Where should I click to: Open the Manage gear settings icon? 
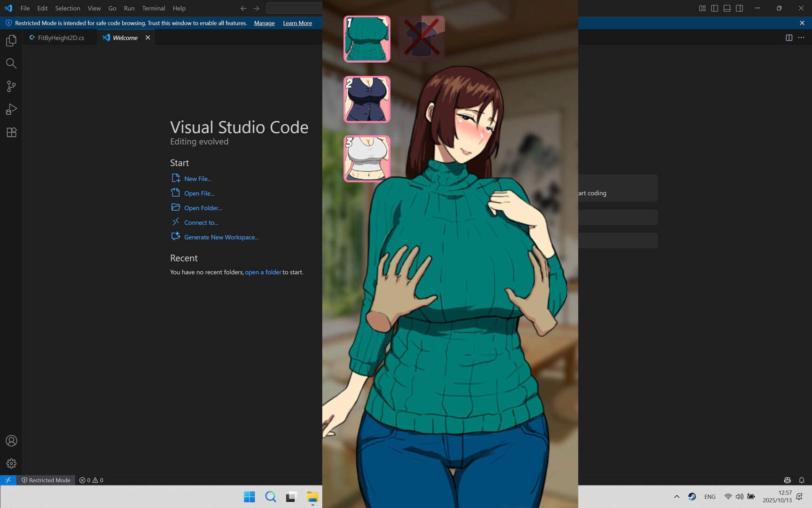[x=11, y=464]
